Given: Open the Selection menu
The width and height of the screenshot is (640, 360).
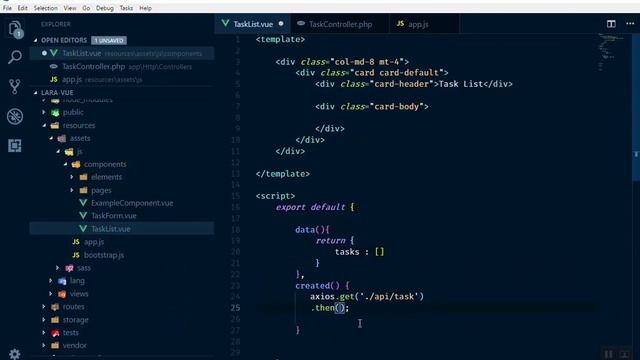Looking at the screenshot, I should click(x=46, y=8).
